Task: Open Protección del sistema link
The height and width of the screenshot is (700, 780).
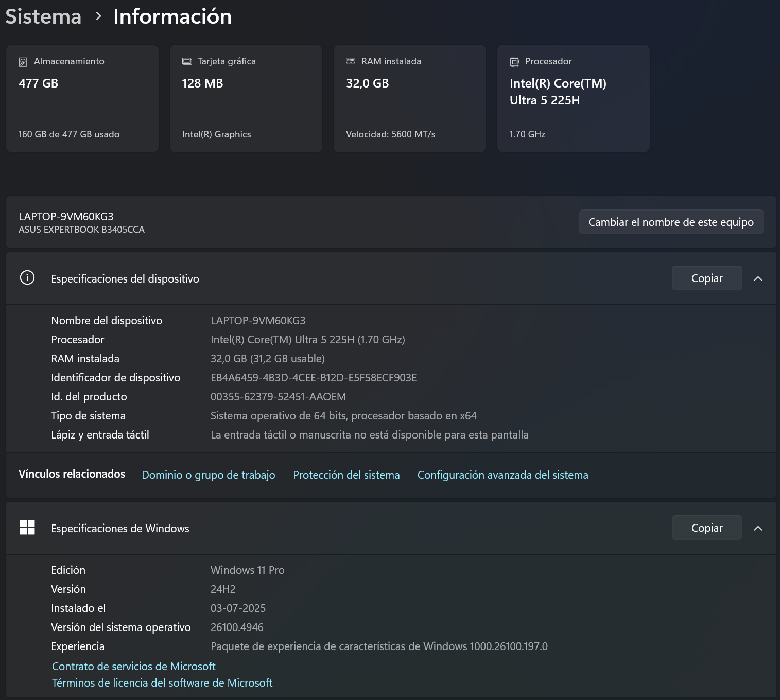Action: point(346,475)
